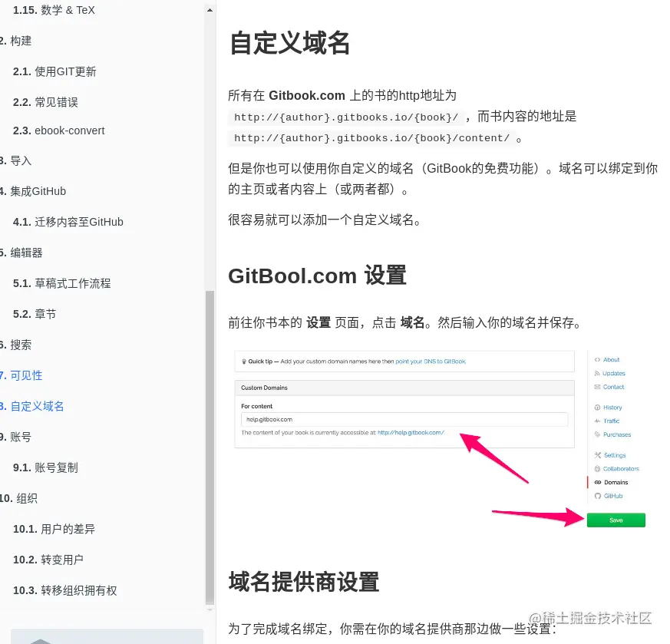670x644 pixels.
Task: Open the 3. 导入 section
Action: coord(16,161)
